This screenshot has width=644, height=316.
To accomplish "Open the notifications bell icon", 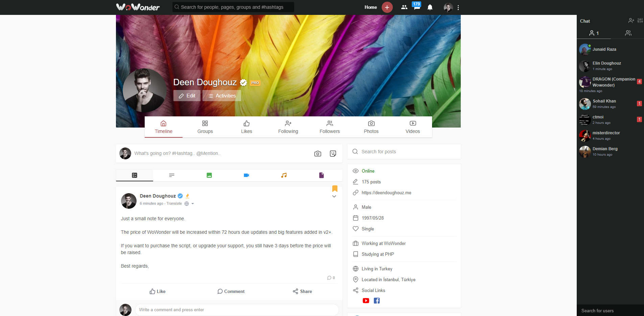I will click(x=430, y=7).
